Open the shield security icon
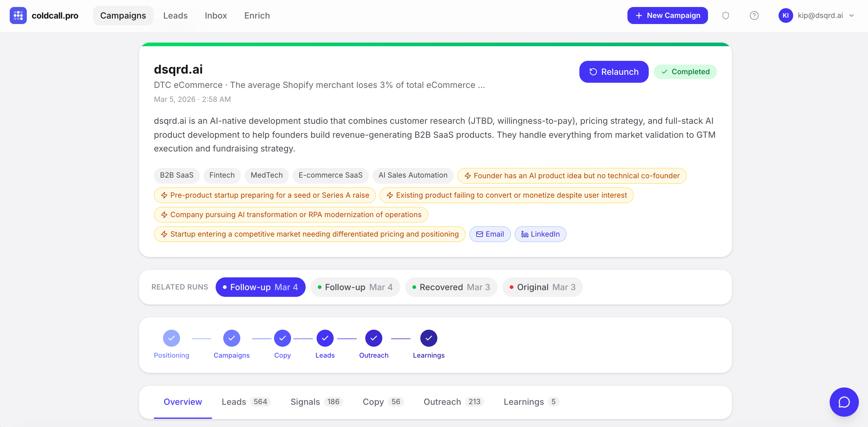Viewport: 868px width, 427px height. 725,16
